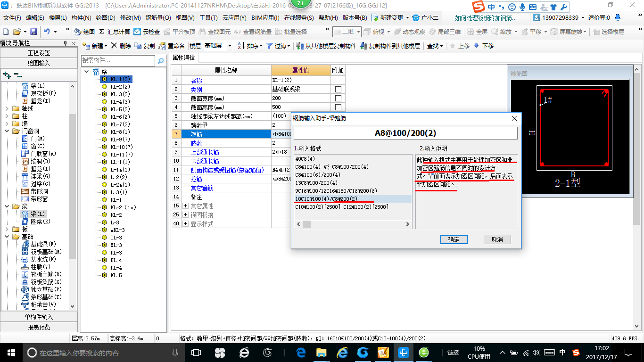Click the horizontal scrollbar in the format list
This screenshot has width=644, height=362.
(307, 224)
